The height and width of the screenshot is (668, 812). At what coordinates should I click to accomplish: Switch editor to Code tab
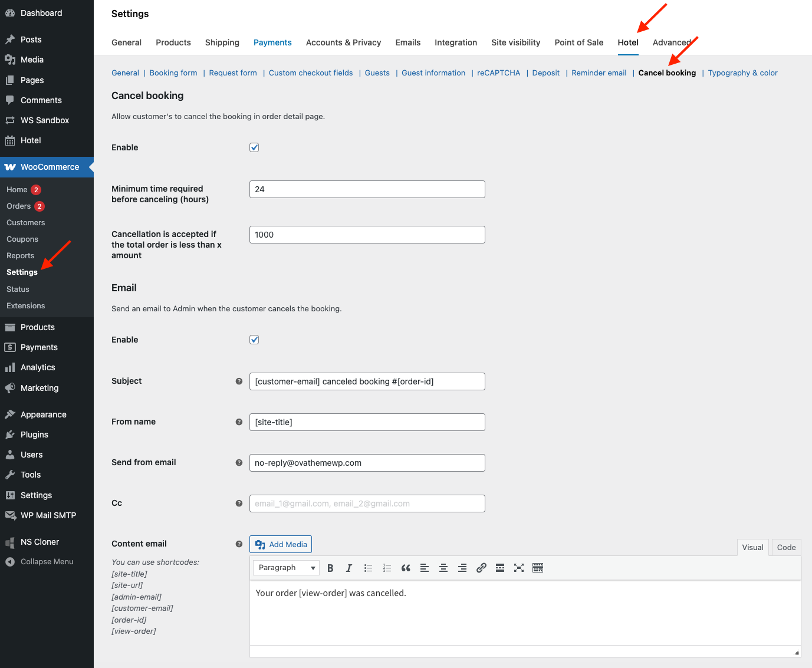coord(786,547)
